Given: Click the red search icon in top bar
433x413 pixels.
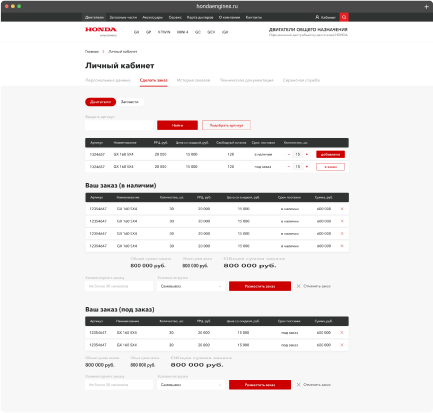Looking at the screenshot, I should tap(344, 17).
